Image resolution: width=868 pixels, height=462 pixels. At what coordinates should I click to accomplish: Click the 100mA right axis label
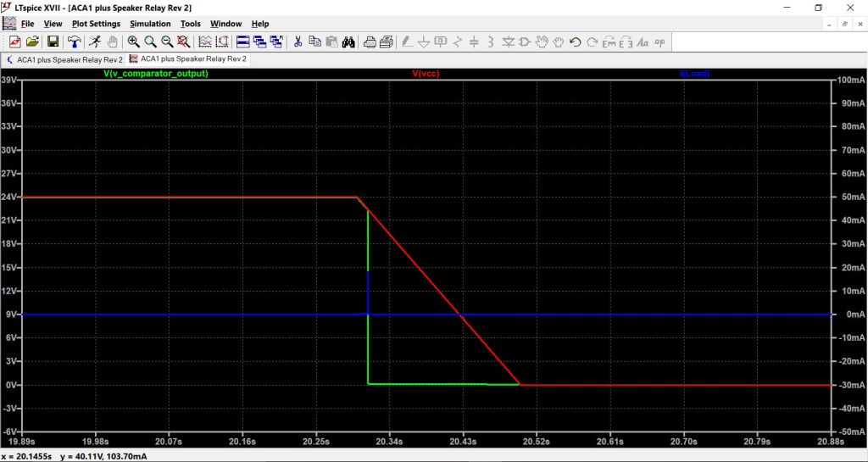[849, 80]
